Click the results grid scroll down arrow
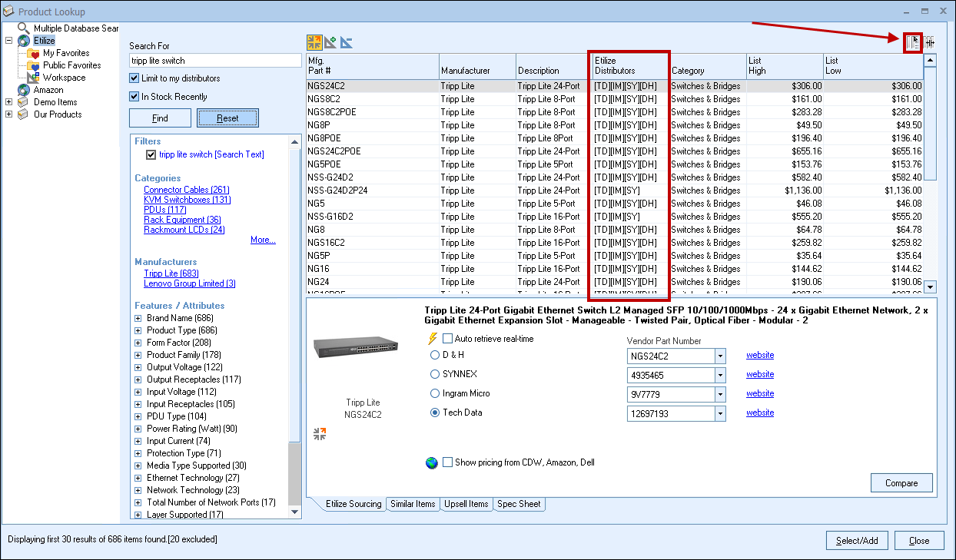This screenshot has width=956, height=560. click(x=931, y=287)
